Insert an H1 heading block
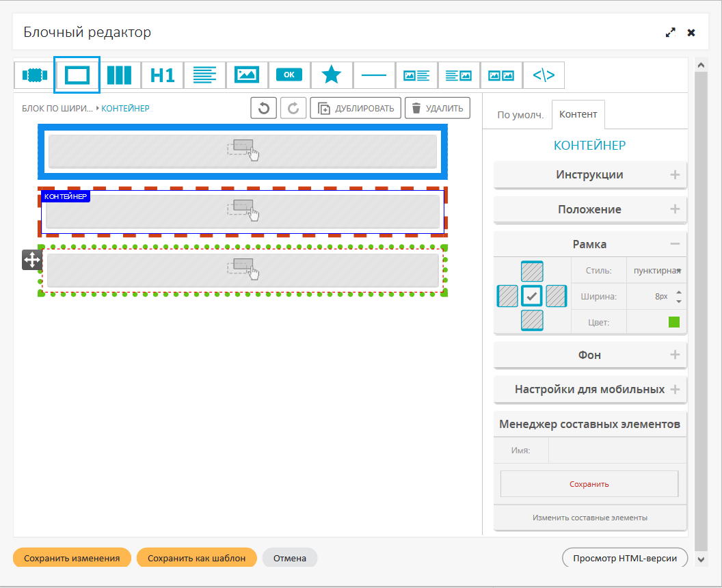This screenshot has height=588, width=722. click(162, 75)
